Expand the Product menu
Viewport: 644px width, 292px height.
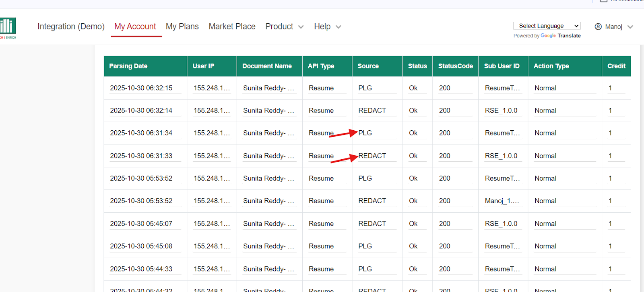(284, 27)
